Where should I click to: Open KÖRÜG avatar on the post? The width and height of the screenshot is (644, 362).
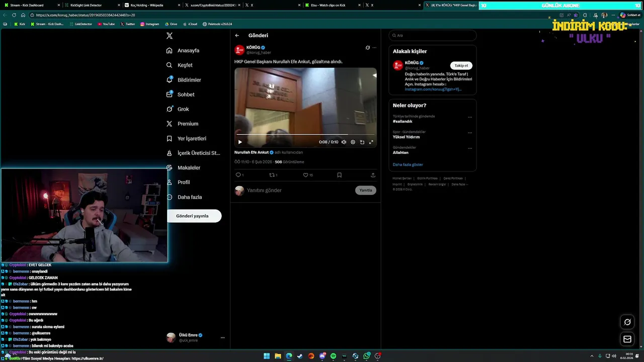(239, 50)
